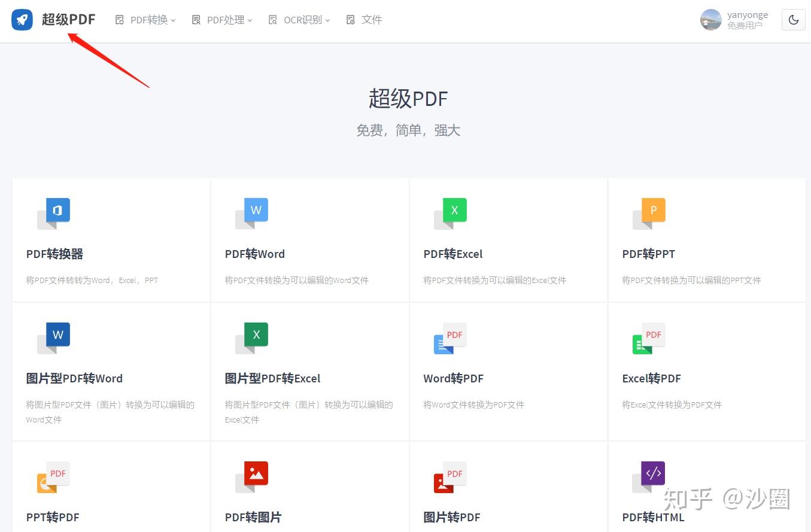
Task: Click the 文件 menu file icon
Action: point(351,20)
